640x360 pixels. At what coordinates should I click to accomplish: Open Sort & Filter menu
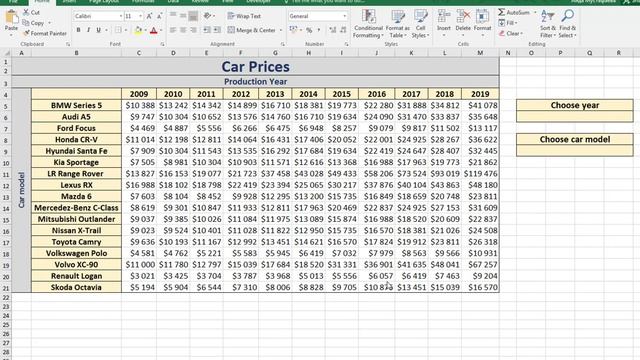(x=547, y=24)
